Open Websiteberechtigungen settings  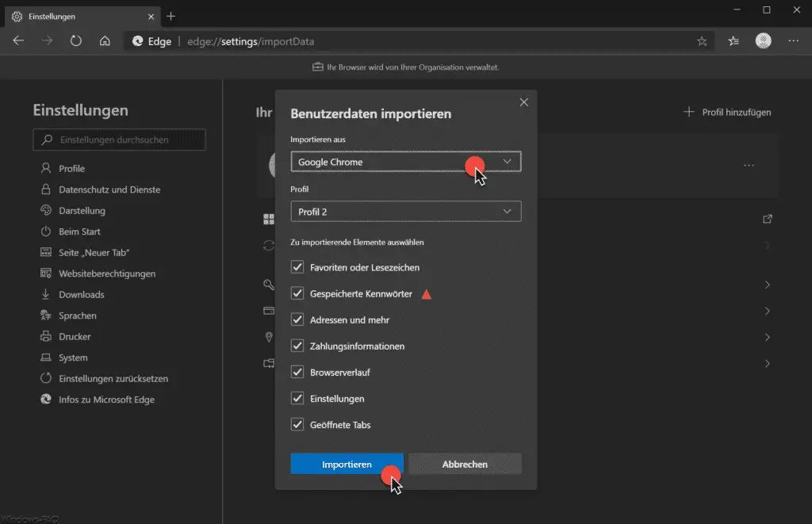point(107,273)
